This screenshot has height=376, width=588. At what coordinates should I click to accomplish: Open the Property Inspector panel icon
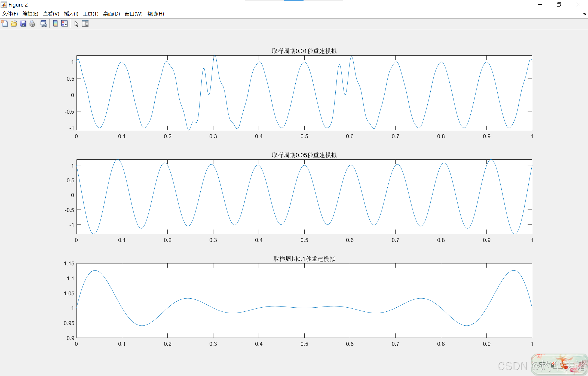click(85, 24)
